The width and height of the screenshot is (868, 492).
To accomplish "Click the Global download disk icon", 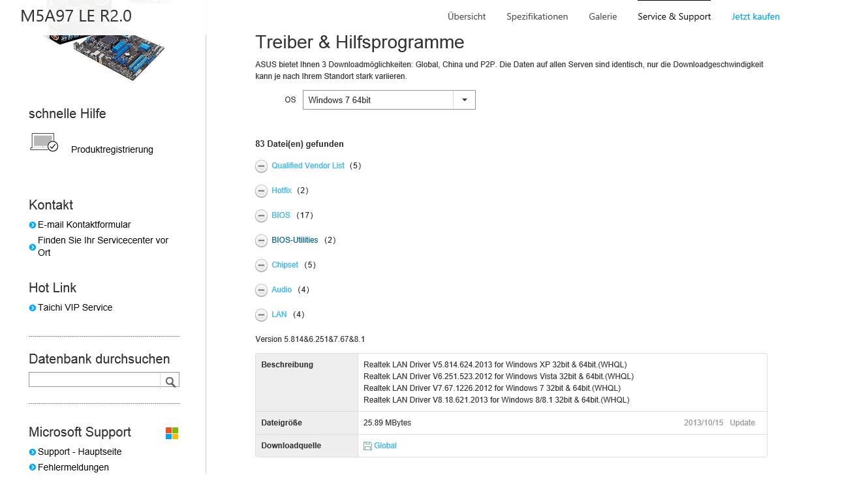I will tap(367, 446).
